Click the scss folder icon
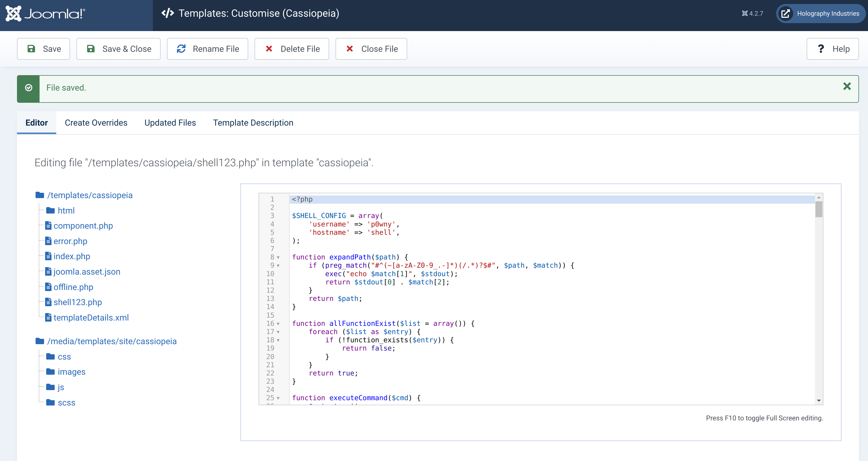 coord(50,402)
